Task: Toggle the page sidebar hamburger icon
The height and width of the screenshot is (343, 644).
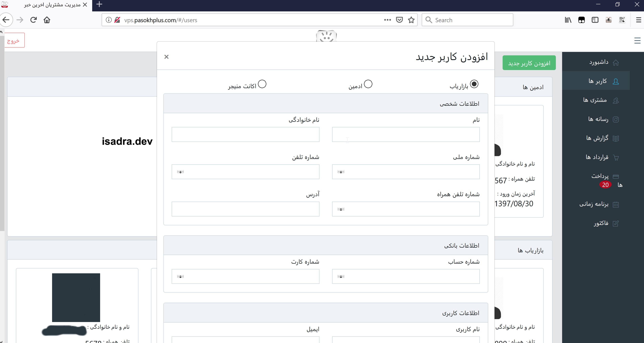Action: pyautogui.click(x=637, y=40)
